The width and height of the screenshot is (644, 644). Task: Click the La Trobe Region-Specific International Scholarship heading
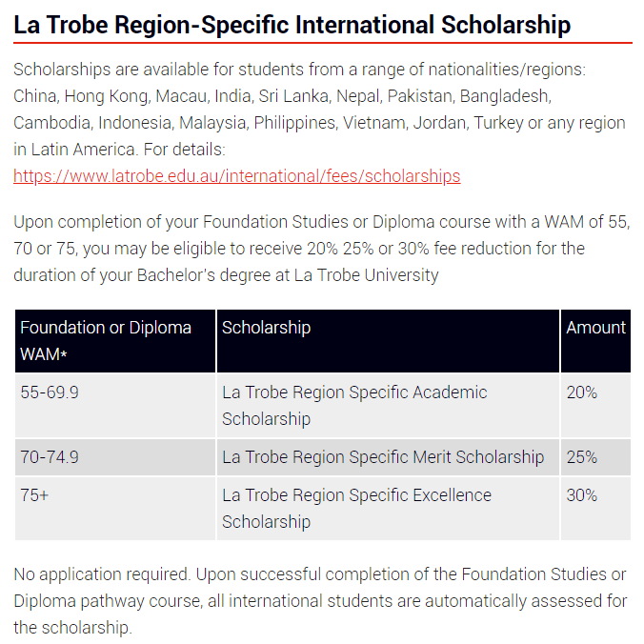coord(292,25)
